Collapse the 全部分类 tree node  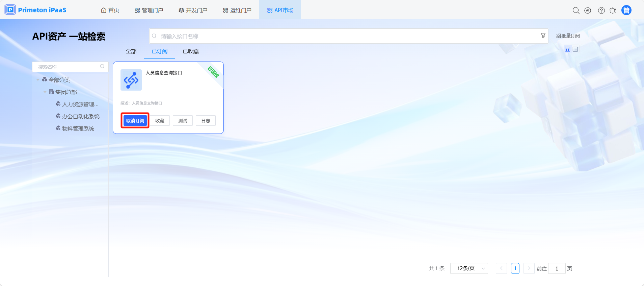(x=38, y=80)
